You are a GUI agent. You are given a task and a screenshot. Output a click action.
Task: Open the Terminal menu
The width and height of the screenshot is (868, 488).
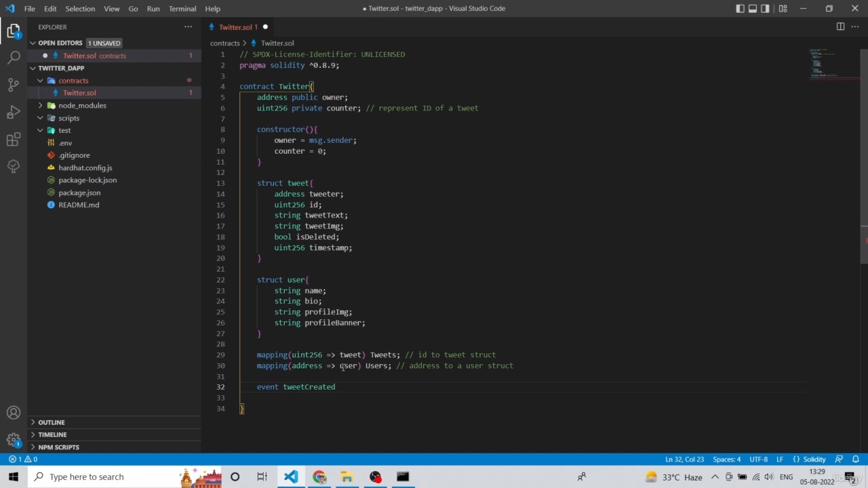point(182,9)
